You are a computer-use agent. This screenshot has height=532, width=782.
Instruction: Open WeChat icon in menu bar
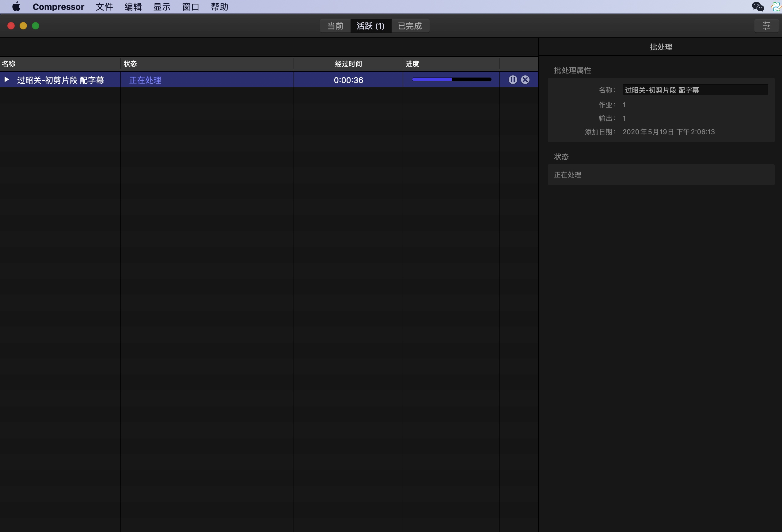(757, 7)
